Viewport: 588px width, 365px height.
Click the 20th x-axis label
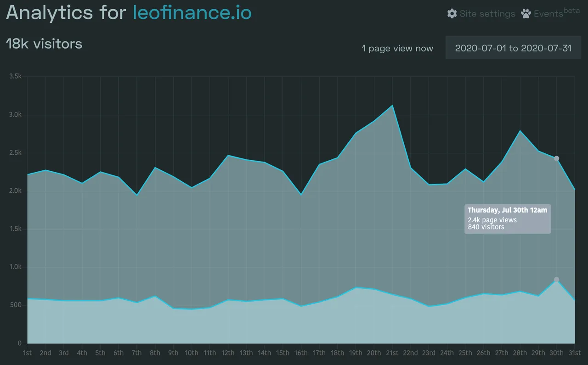[374, 353]
